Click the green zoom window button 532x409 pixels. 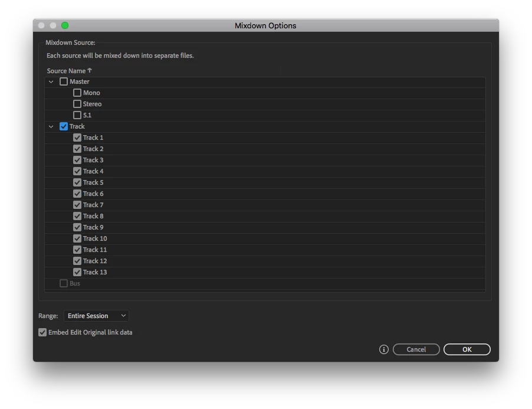(65, 25)
